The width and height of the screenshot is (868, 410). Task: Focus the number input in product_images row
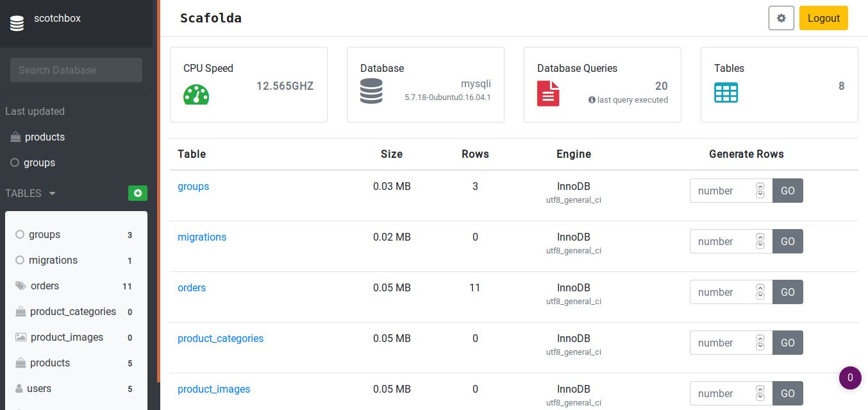click(731, 393)
